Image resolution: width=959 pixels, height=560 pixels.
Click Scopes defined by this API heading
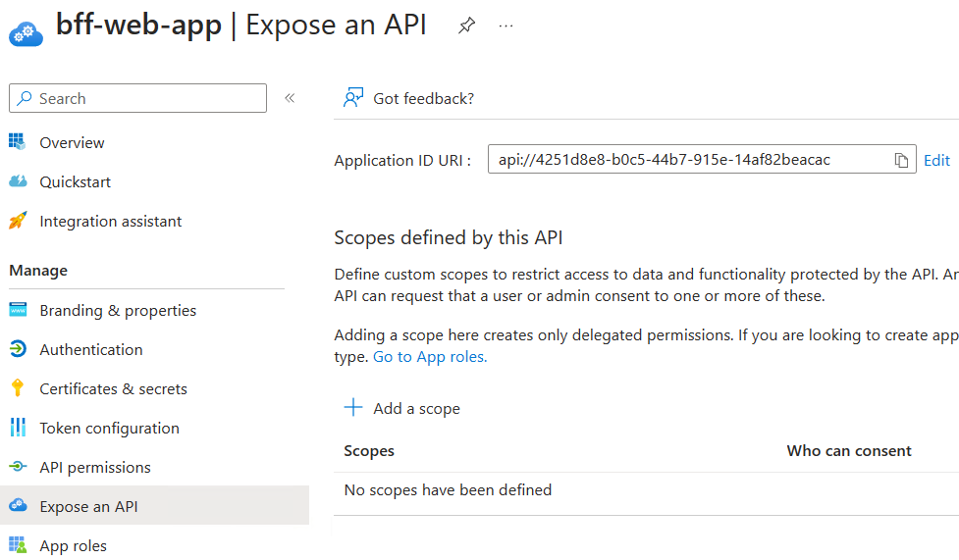[x=449, y=237]
